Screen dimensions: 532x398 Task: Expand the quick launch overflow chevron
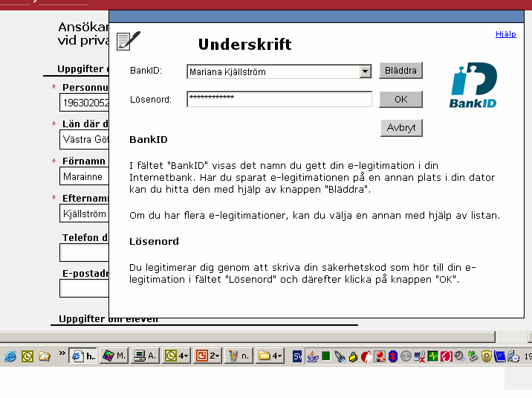coord(62,353)
